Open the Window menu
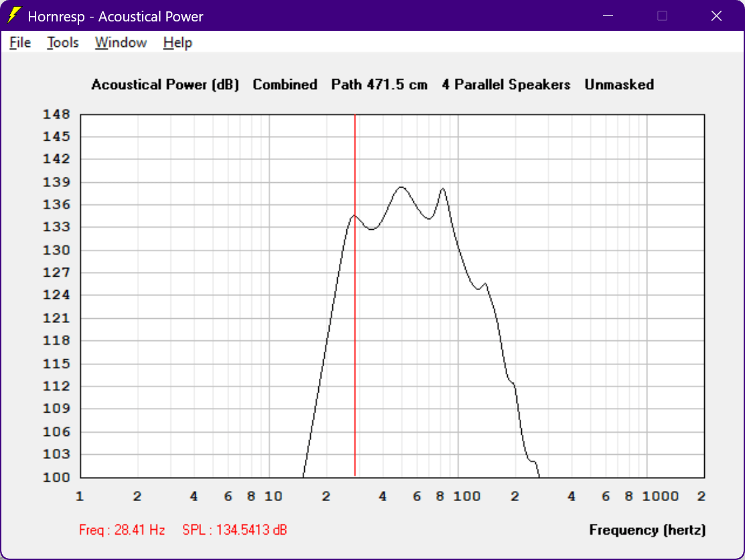The image size is (745, 560). 121,43
